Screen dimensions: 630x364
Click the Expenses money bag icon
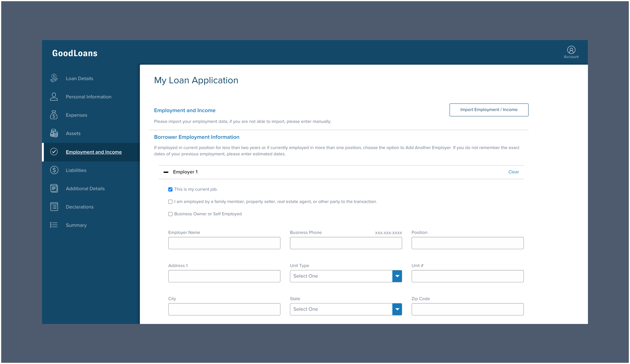pos(54,115)
